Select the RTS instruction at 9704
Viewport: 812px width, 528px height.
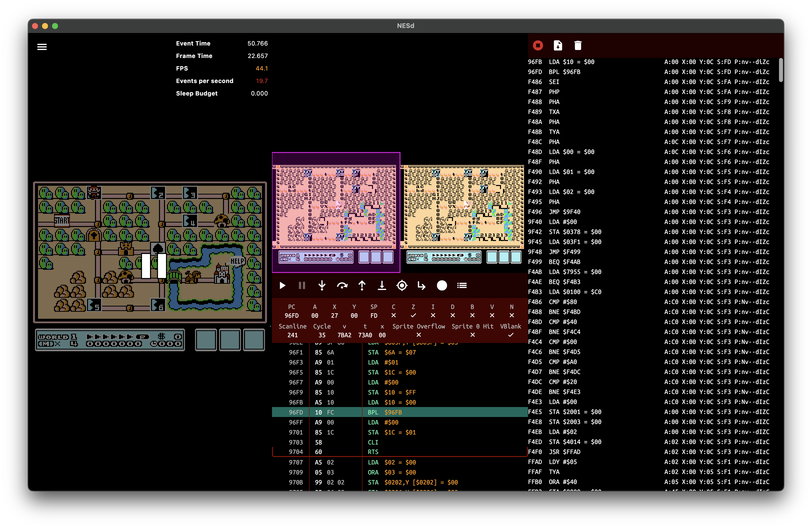click(400, 452)
